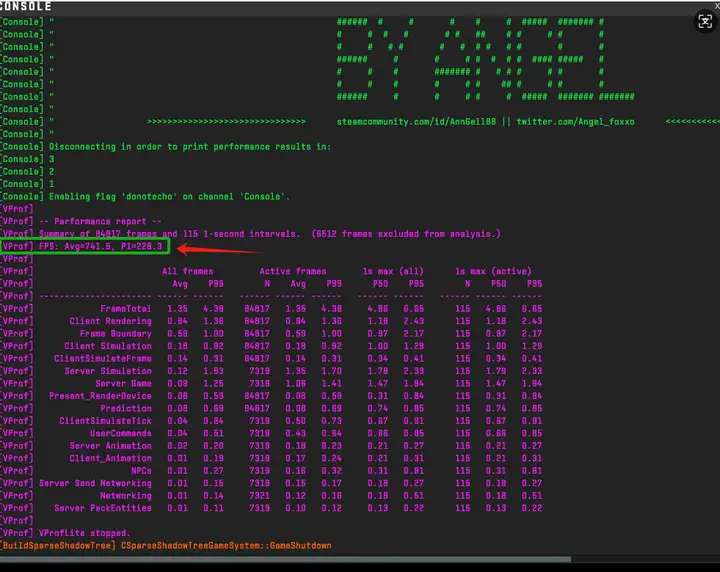Click the Present_RenderDevice row label
The image size is (720, 572).
(x=100, y=396)
